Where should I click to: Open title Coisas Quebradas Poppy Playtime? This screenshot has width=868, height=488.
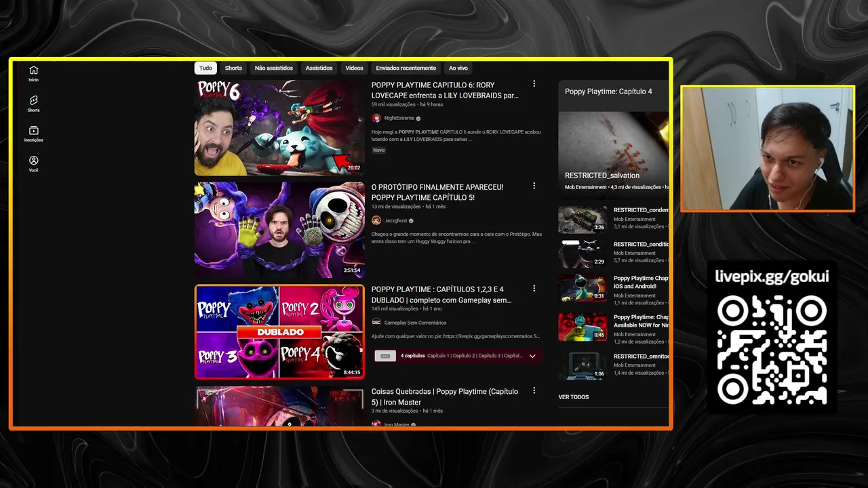[445, 396]
